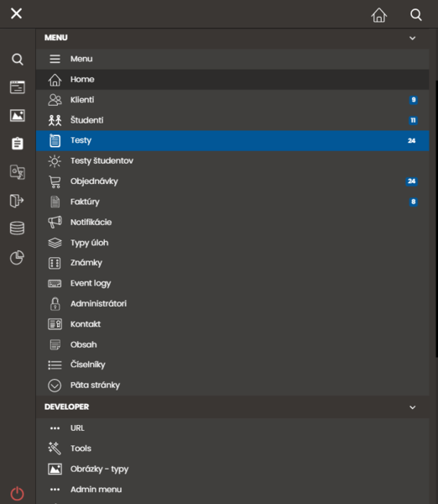Click the red power logout icon

17,493
